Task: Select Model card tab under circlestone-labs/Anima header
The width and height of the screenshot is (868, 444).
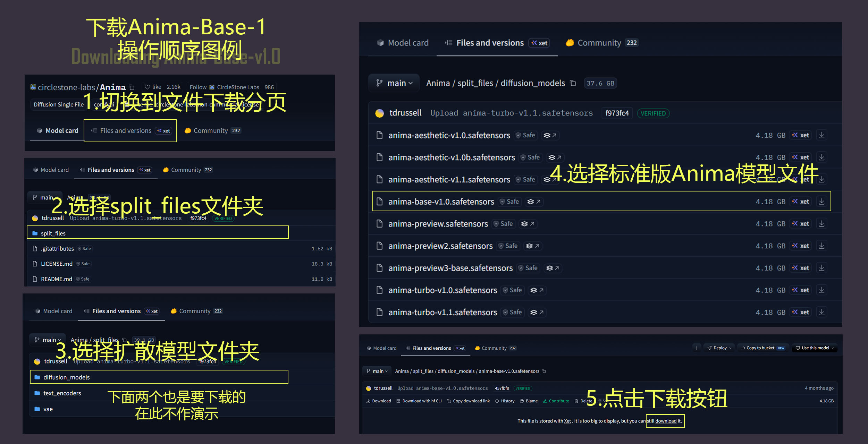Action: (58, 131)
